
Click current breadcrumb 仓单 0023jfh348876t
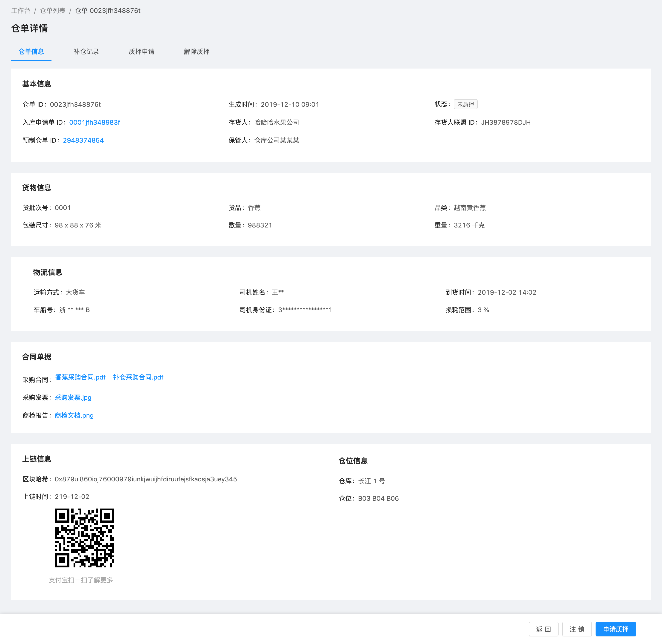[108, 11]
